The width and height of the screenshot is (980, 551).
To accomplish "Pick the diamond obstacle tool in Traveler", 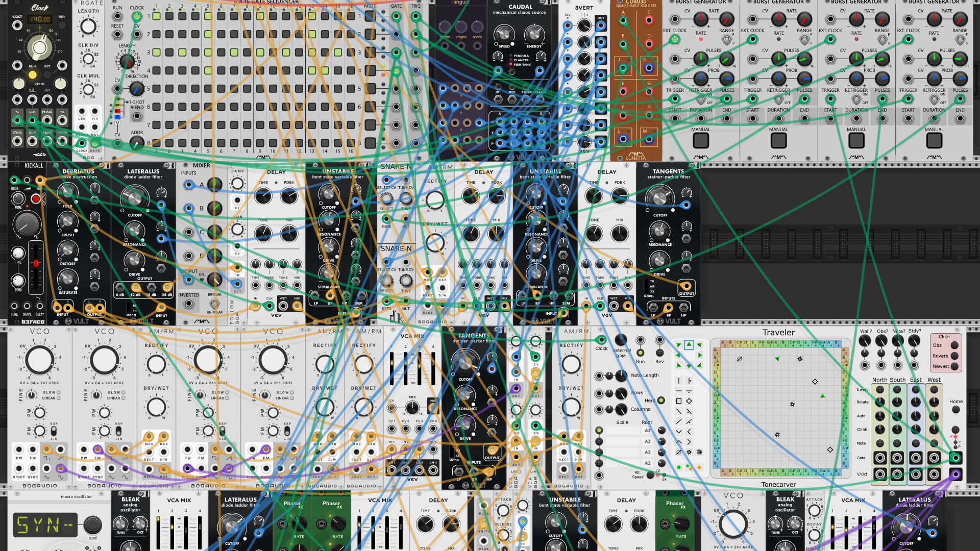I will click(x=689, y=401).
